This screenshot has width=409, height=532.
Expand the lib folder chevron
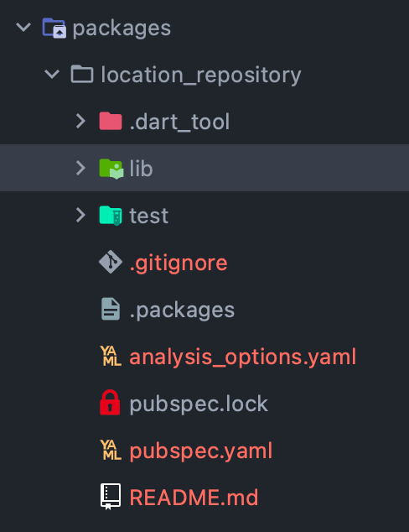pyautogui.click(x=80, y=168)
